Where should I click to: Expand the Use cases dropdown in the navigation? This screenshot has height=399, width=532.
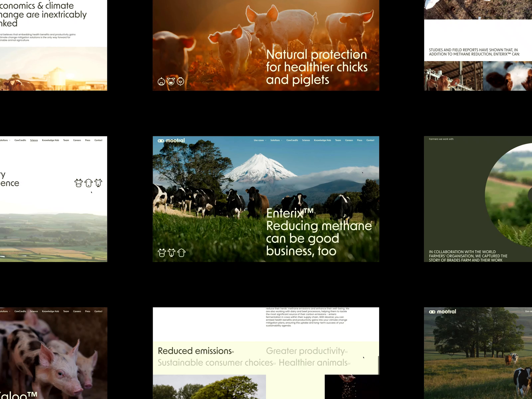point(259,140)
